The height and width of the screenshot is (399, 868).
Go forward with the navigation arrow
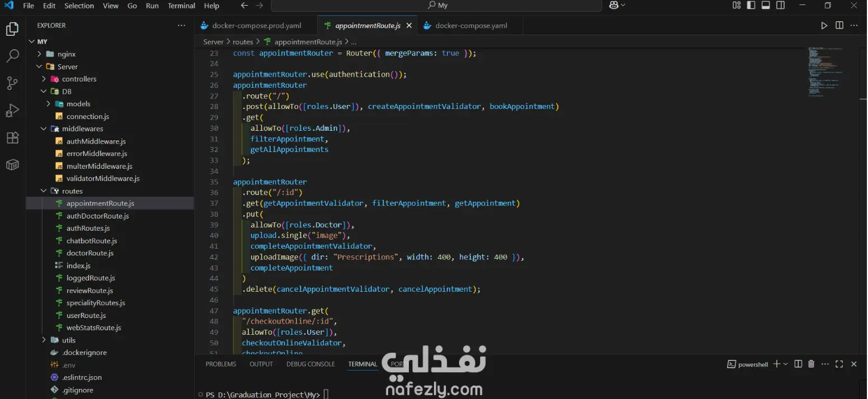[259, 6]
